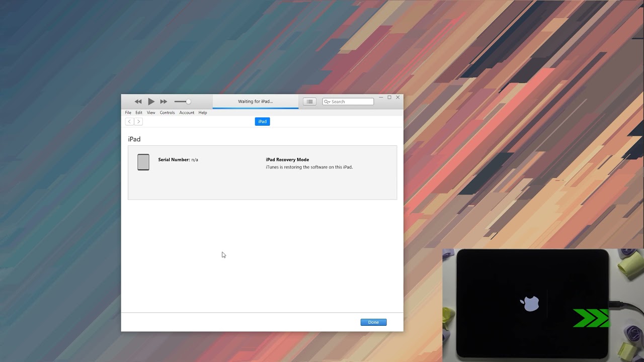Open the Account menu
Screen dimensions: 644x362
187,113
